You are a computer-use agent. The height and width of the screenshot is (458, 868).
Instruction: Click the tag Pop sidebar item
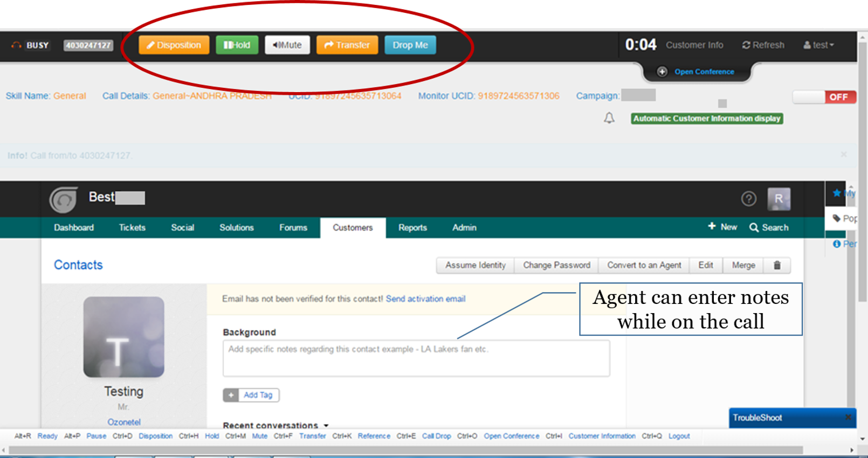[x=845, y=218]
